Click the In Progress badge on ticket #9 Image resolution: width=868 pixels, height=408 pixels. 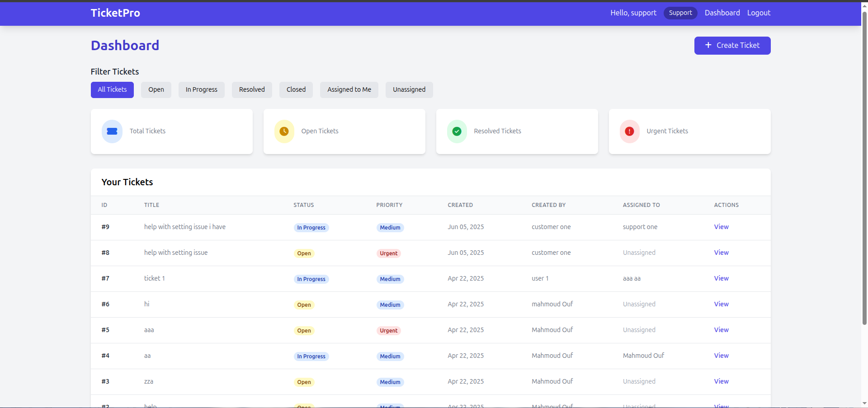click(x=311, y=227)
